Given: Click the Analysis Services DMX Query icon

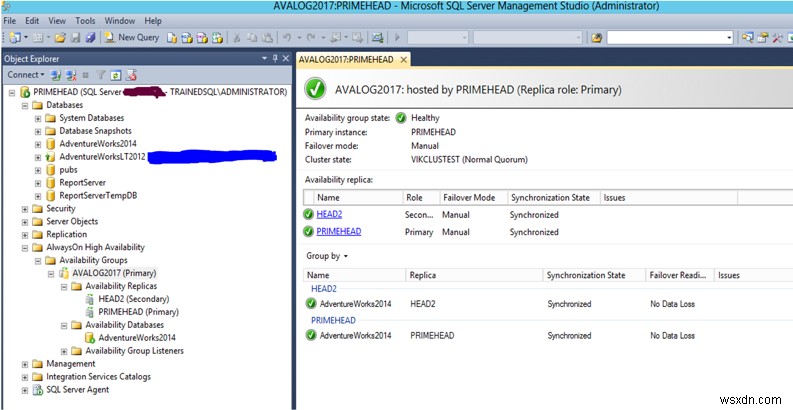Looking at the screenshot, I should pos(202,37).
